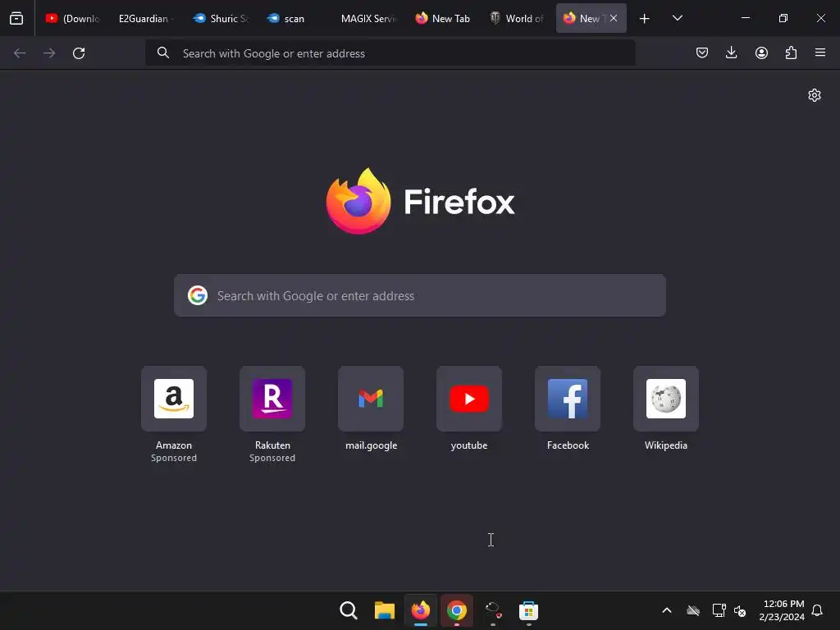The height and width of the screenshot is (630, 840).
Task: Go back one page
Action: coord(20,53)
